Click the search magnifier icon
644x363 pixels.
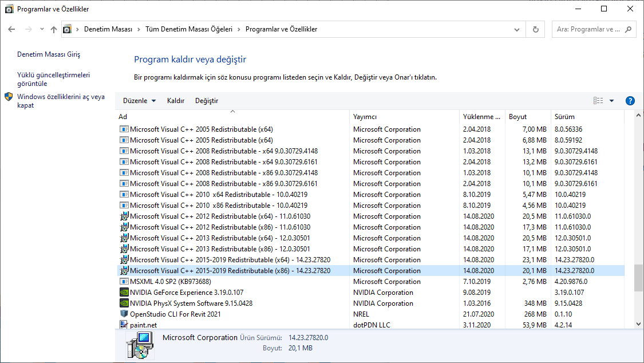pyautogui.click(x=628, y=29)
